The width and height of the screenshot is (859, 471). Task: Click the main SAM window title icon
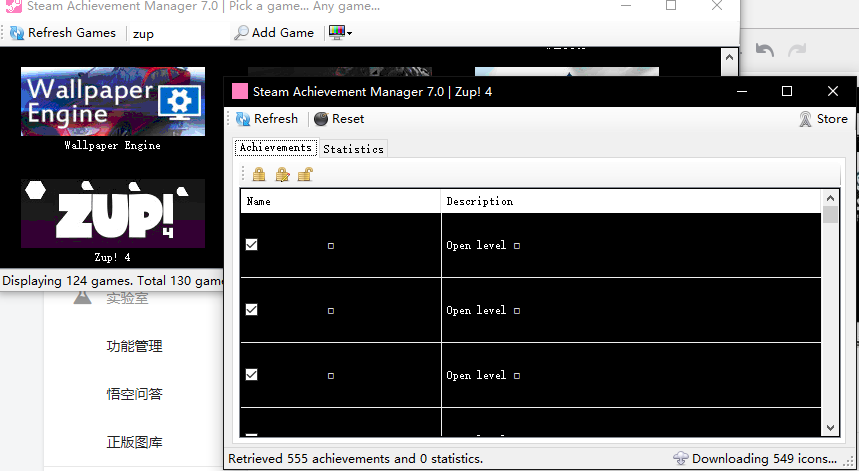pyautogui.click(x=14, y=6)
